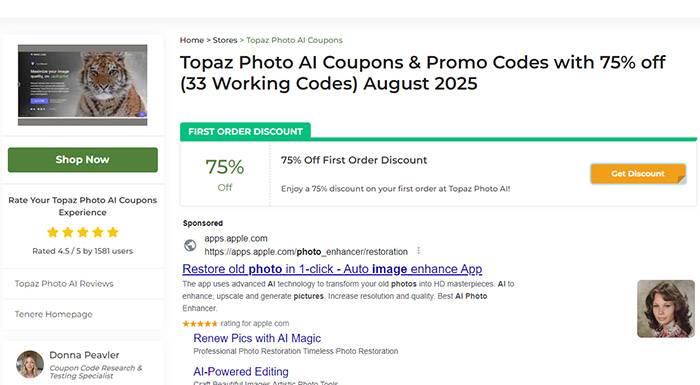Select the First Order Discount tab

[245, 132]
